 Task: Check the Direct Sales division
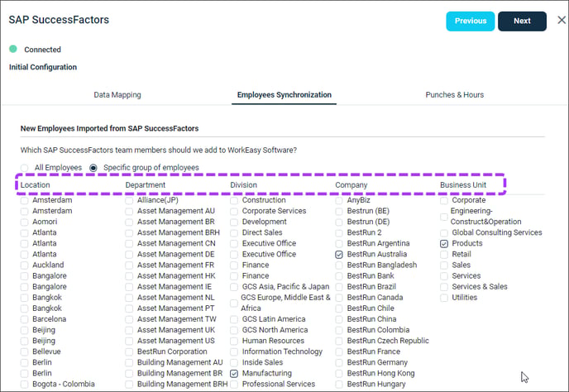pyautogui.click(x=234, y=232)
